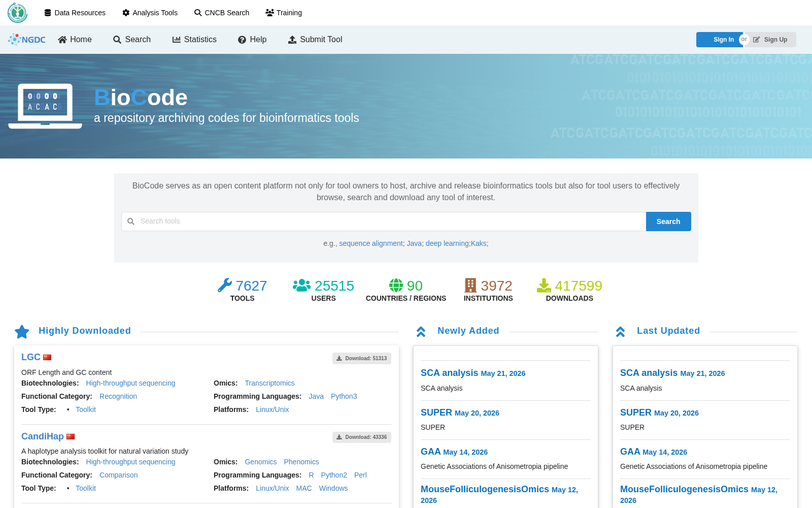Click the deep learning example link
812x508 pixels.
pos(447,244)
